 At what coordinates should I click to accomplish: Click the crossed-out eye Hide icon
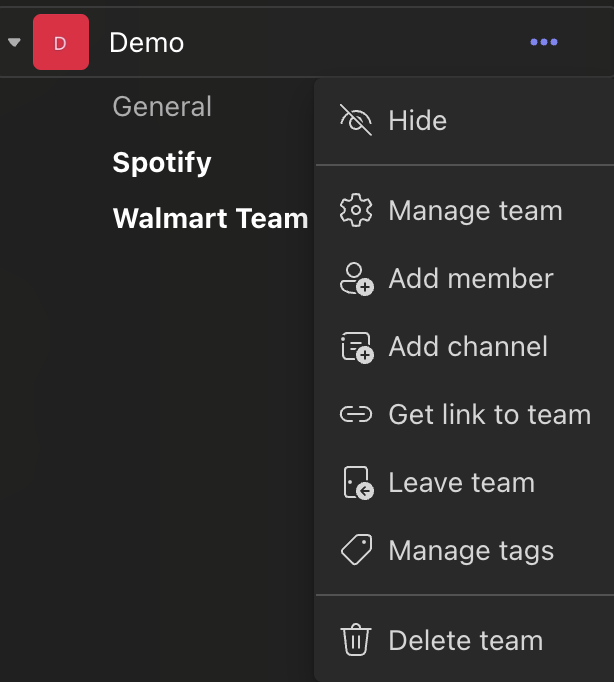pyautogui.click(x=356, y=121)
